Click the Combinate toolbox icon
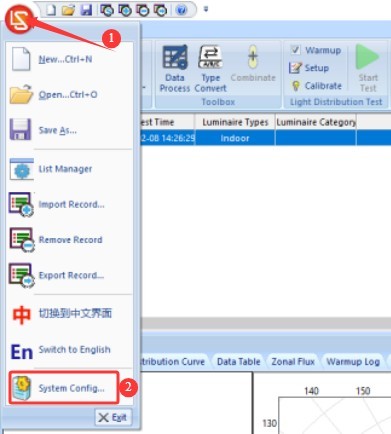The height and width of the screenshot is (434, 391). tap(253, 64)
